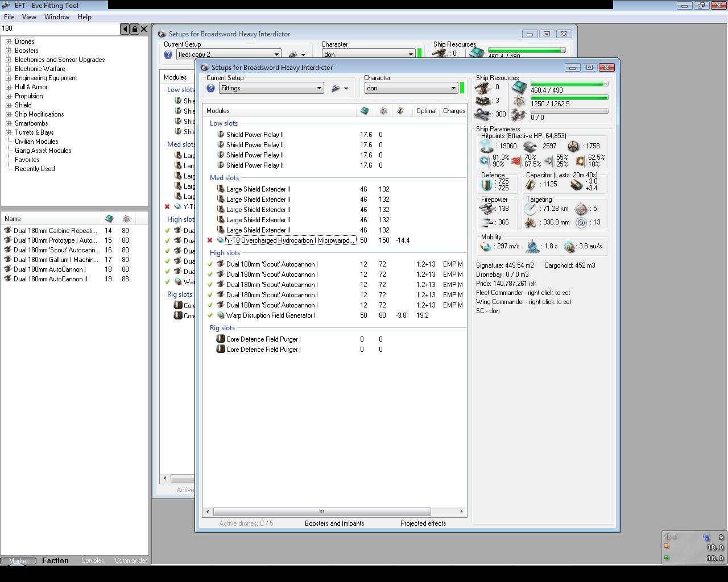Open Projected effects panel
The width and height of the screenshot is (728, 582).
(x=423, y=523)
